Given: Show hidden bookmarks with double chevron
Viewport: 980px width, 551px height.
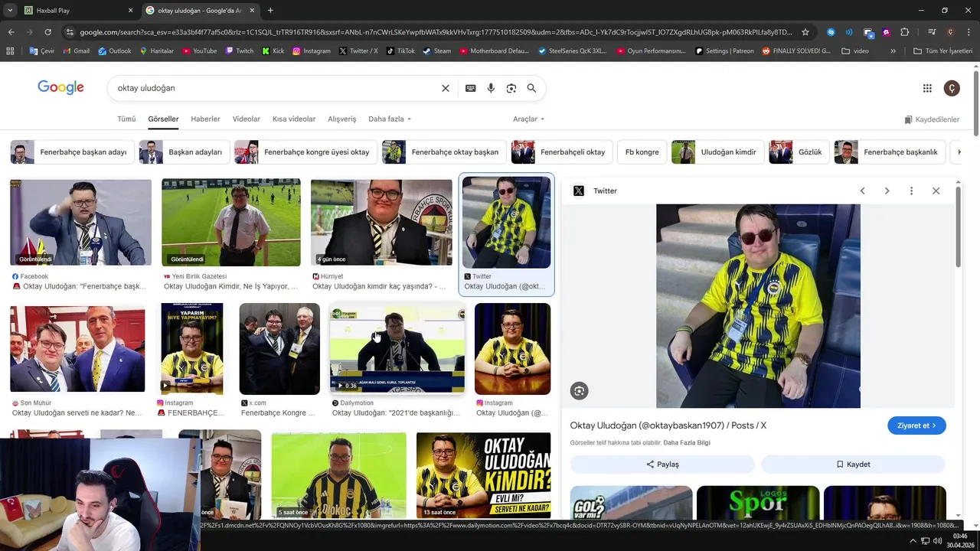Looking at the screenshot, I should pyautogui.click(x=893, y=51).
